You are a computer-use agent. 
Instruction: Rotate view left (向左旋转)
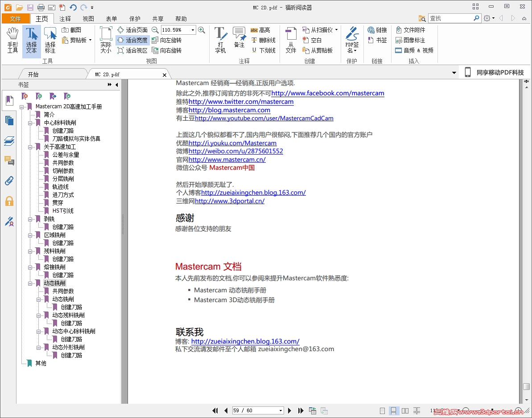pos(167,40)
